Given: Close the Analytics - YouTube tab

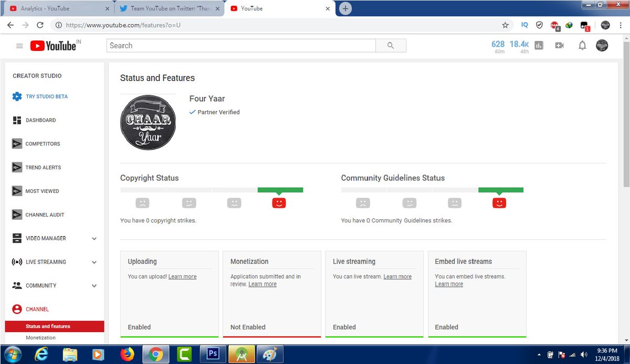Looking at the screenshot, I should (107, 8).
